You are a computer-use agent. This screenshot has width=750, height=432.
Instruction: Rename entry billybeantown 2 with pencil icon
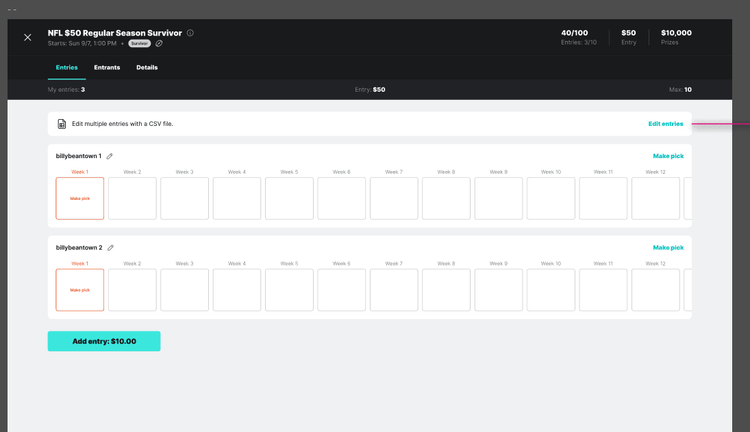pos(110,247)
